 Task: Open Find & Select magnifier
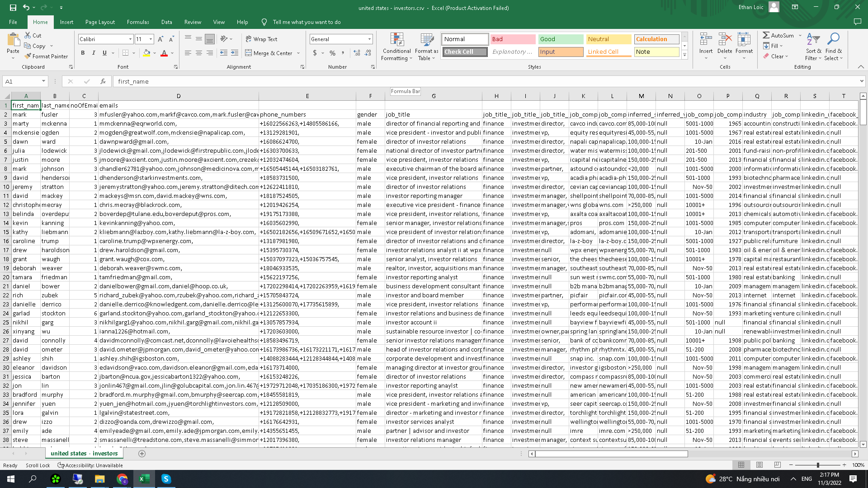[833, 46]
